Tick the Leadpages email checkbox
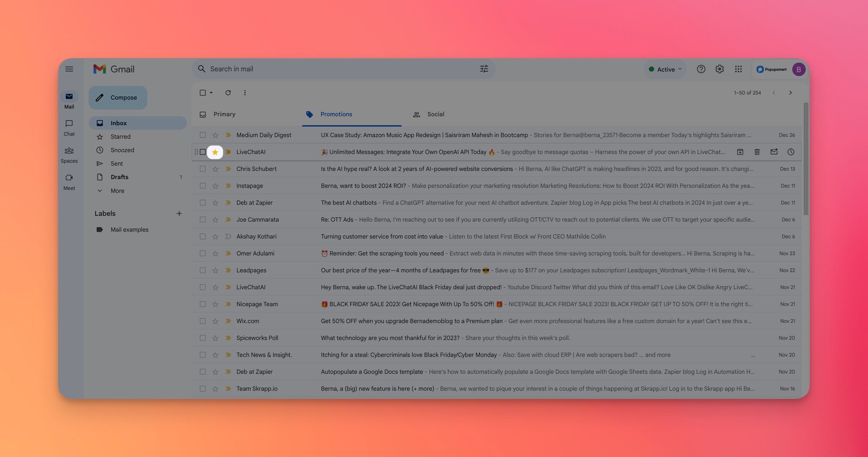 point(203,270)
